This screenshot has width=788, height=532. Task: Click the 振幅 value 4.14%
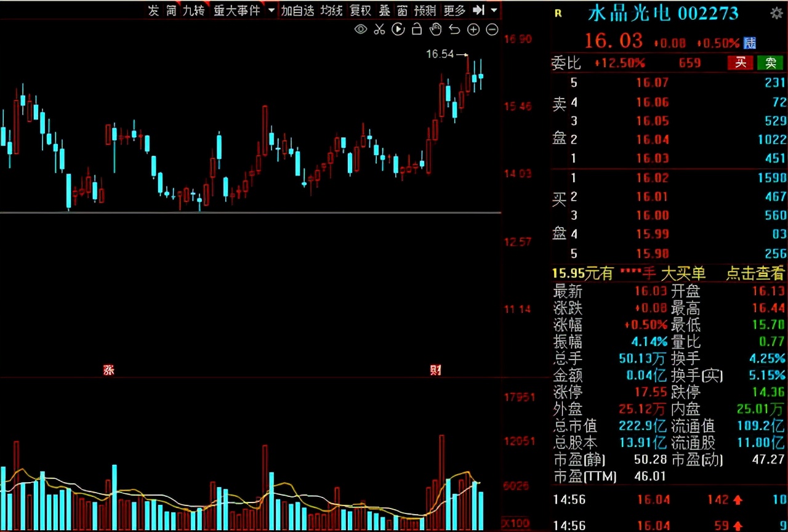click(649, 341)
